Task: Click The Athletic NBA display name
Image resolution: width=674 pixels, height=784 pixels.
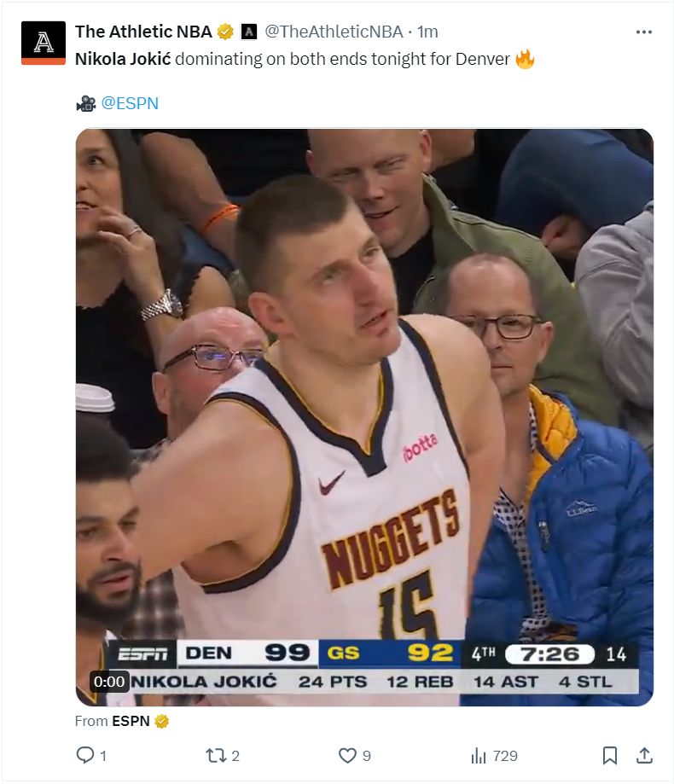Action: (143, 32)
